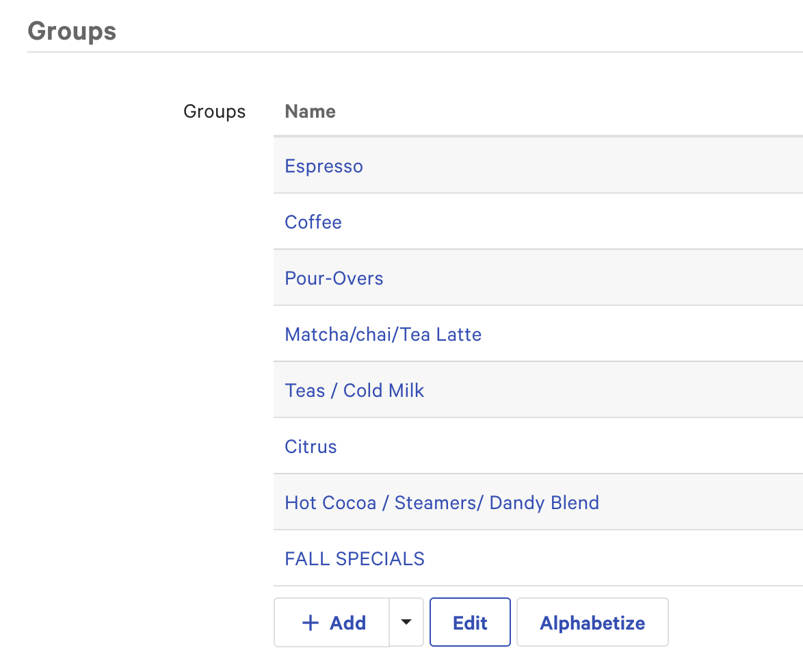
Task: Open Hot Cocoa / Steamers/ Dandy Blend
Action: [442, 503]
